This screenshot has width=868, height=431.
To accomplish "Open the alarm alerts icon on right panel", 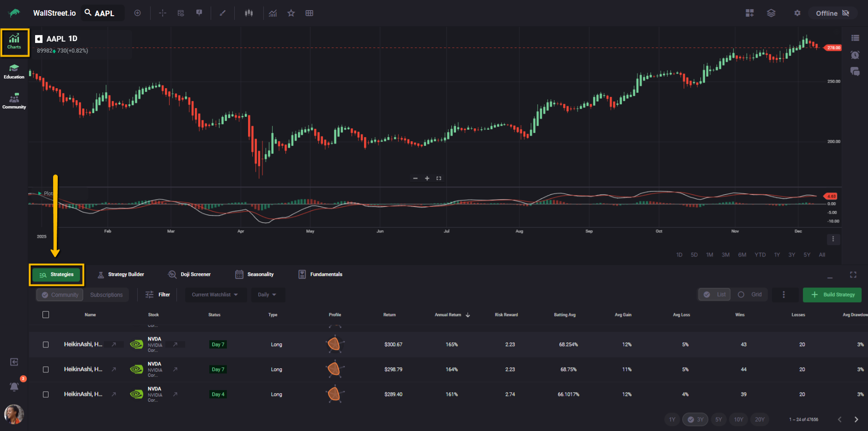I will 855,55.
